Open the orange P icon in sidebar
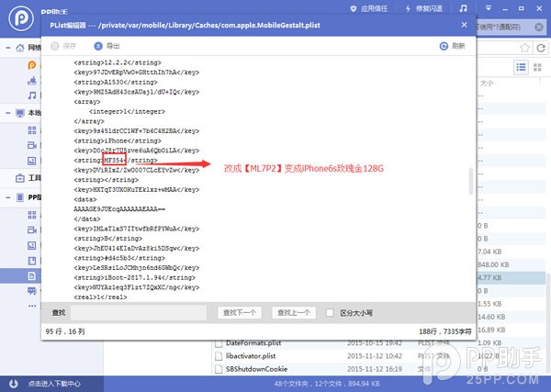The image size is (551, 392). (32, 65)
